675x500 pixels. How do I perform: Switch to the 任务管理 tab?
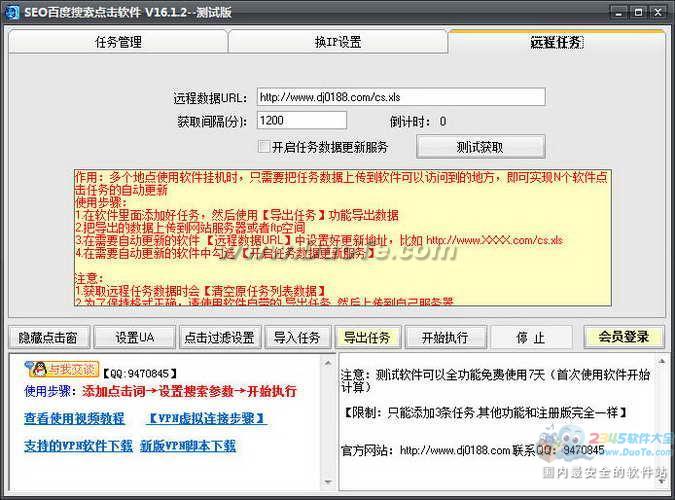click(118, 42)
